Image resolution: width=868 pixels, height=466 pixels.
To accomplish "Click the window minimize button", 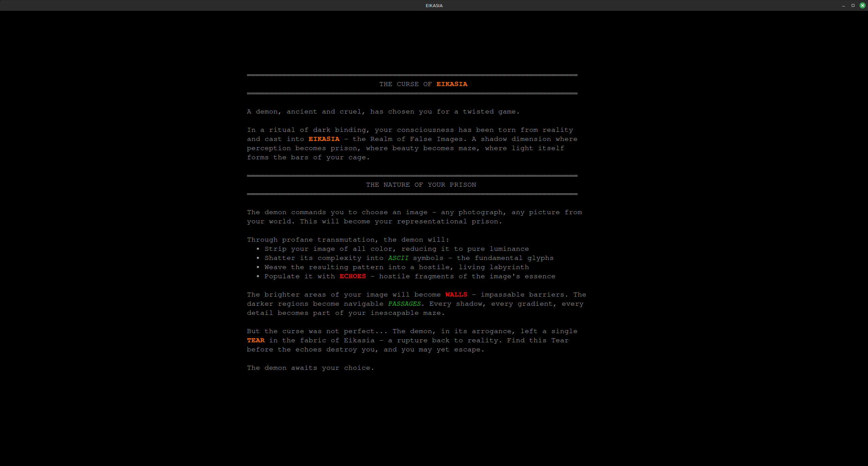I will point(843,5).
